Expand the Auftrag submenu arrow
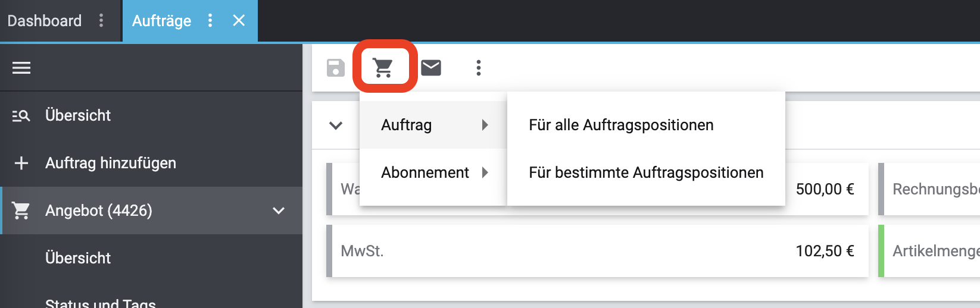Screen dimensions: 980x308 [485, 125]
